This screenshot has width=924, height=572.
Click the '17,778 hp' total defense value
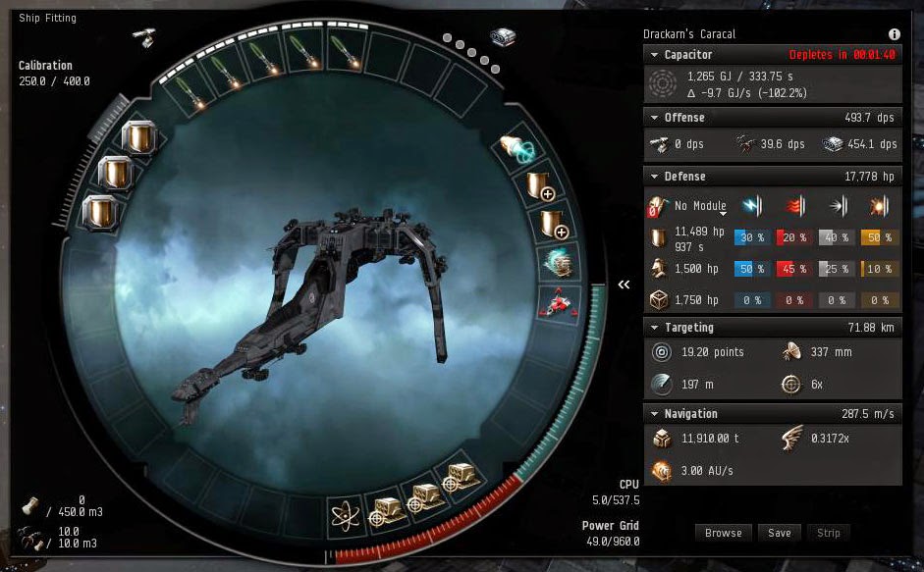pyautogui.click(x=869, y=177)
